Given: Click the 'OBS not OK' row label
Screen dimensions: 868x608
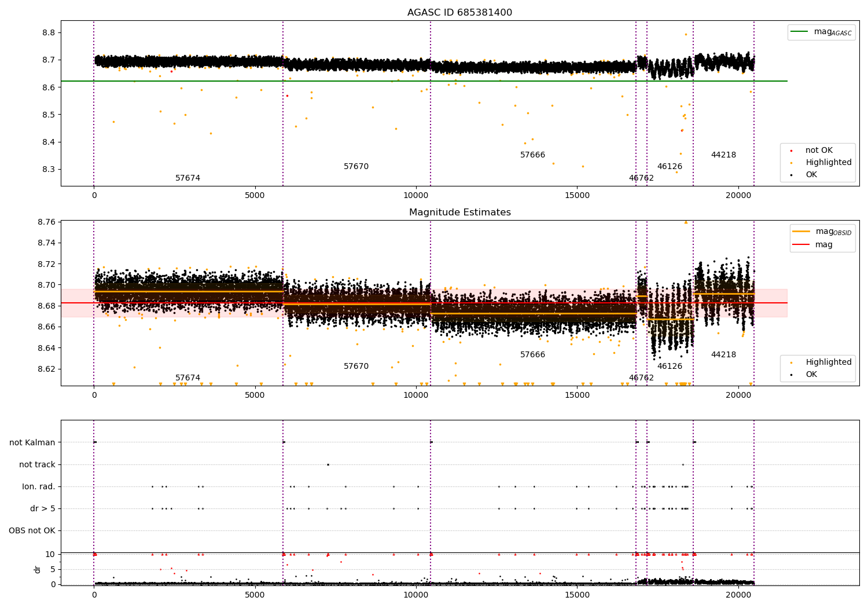Looking at the screenshot, I should 32,531.
